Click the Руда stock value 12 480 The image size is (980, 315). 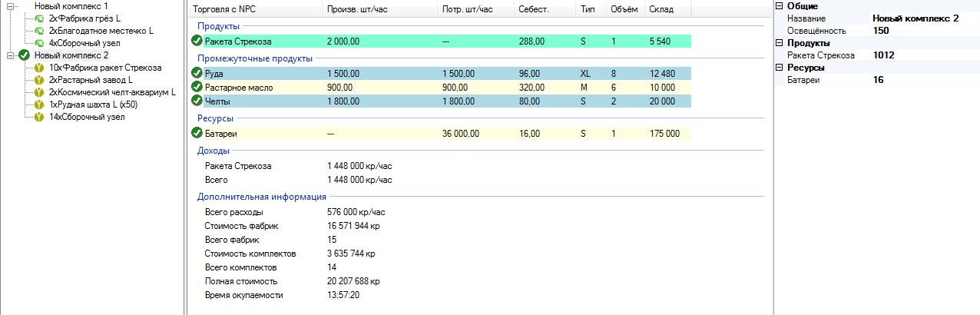coord(662,74)
